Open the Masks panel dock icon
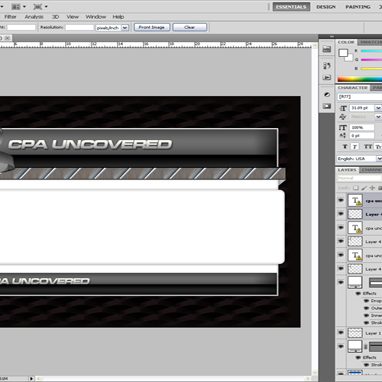382x382 pixels. pyautogui.click(x=327, y=106)
